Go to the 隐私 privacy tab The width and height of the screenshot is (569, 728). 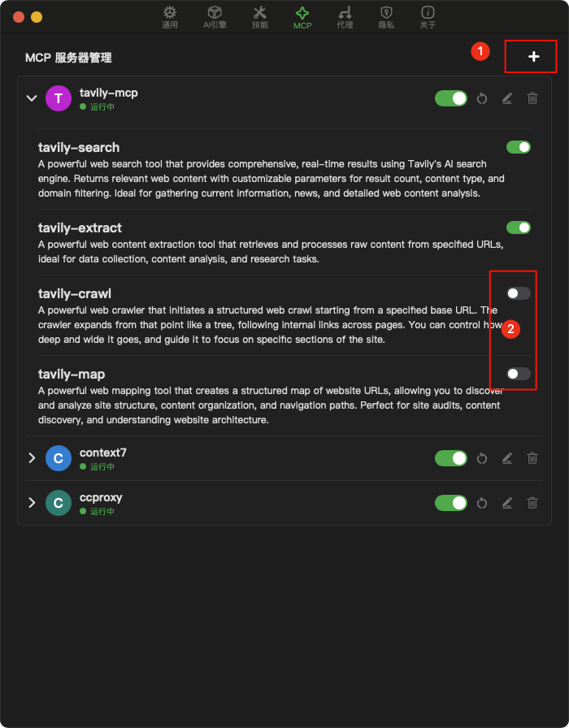(386, 17)
